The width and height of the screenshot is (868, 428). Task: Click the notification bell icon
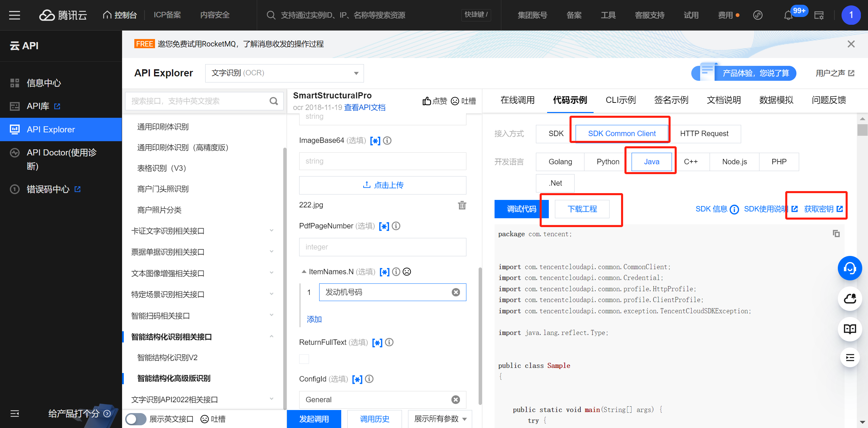point(788,15)
